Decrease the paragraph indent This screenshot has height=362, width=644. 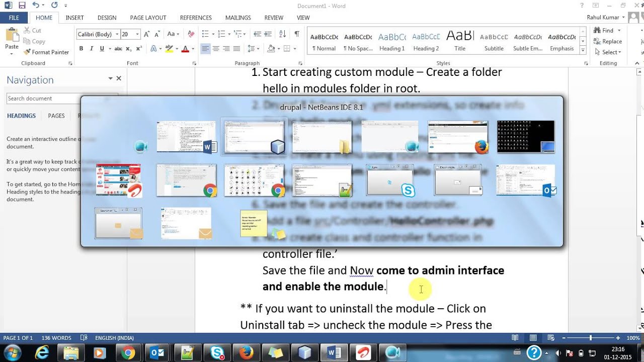258,34
